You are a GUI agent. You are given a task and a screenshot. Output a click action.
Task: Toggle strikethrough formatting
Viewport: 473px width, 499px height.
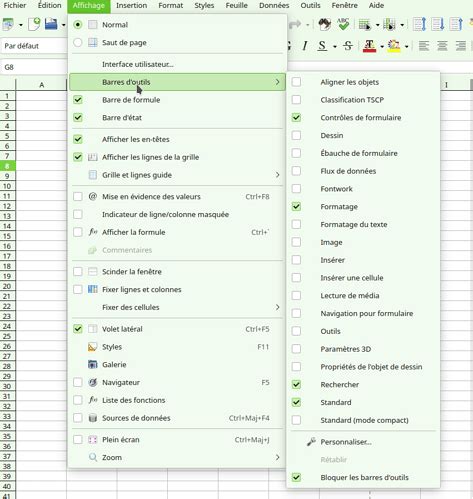(348, 46)
